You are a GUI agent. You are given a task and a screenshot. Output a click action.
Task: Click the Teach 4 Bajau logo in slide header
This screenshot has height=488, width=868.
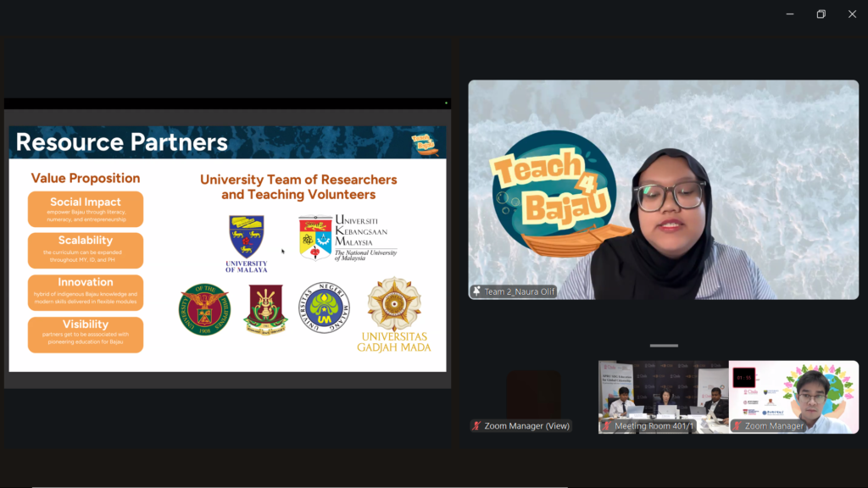pos(425,144)
